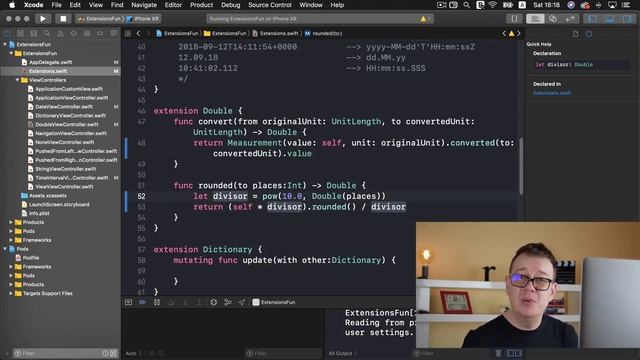Show the Project navigator
640x360 pixels.
click(7, 34)
